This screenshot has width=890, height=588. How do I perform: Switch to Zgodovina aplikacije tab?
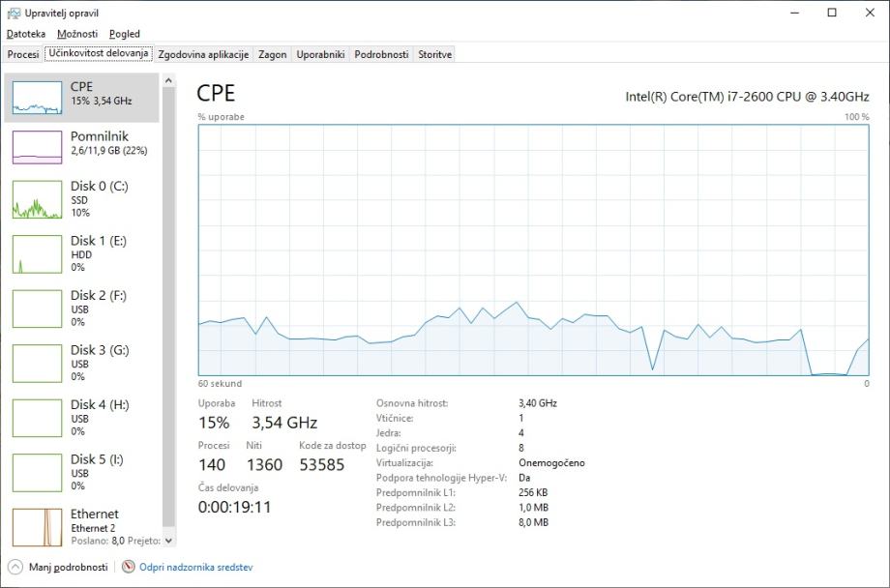(x=203, y=54)
